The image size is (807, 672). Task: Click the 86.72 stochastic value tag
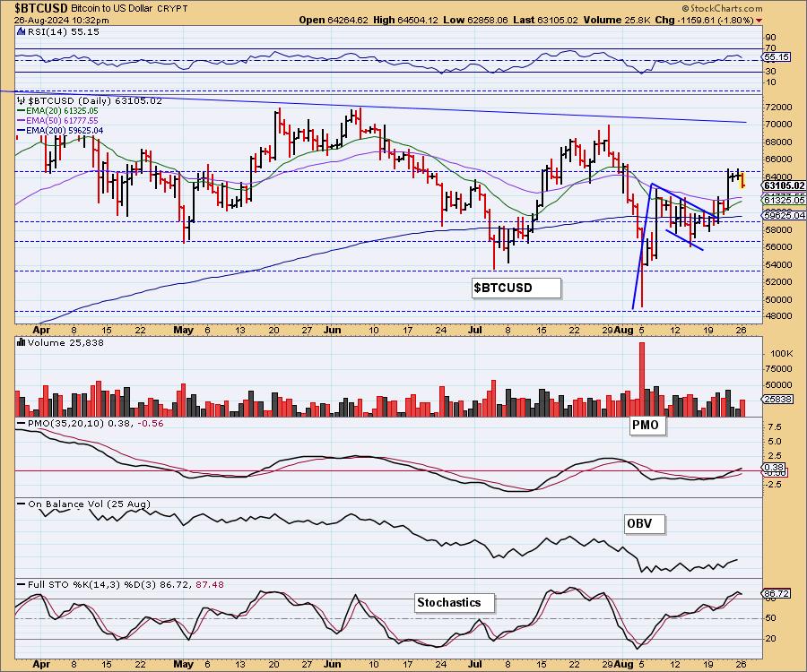click(777, 594)
